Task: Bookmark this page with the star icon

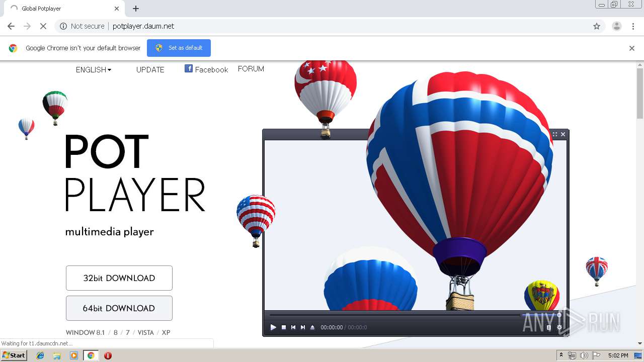Action: tap(597, 26)
